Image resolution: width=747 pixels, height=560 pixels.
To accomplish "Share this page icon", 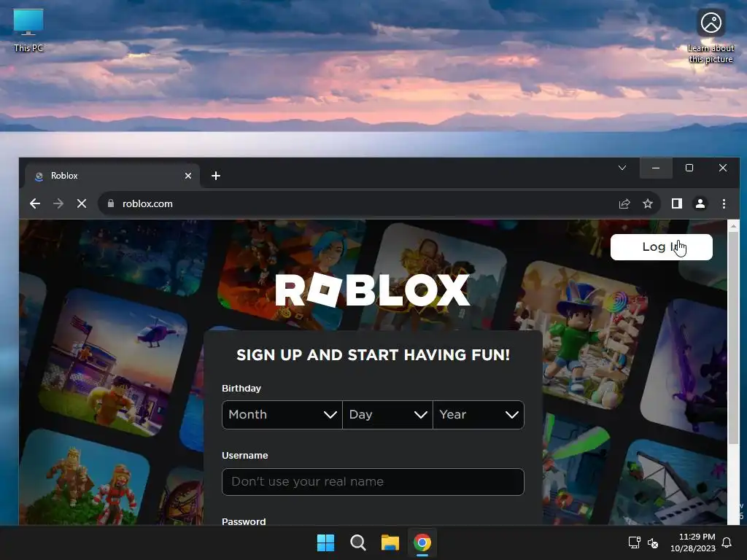I will tap(624, 204).
